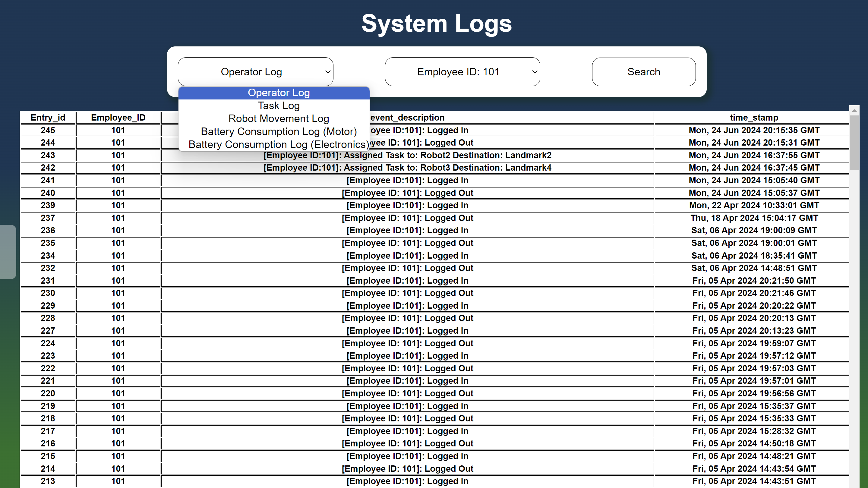Choose Robot Movement Log option
The height and width of the screenshot is (488, 868).
[x=274, y=118]
